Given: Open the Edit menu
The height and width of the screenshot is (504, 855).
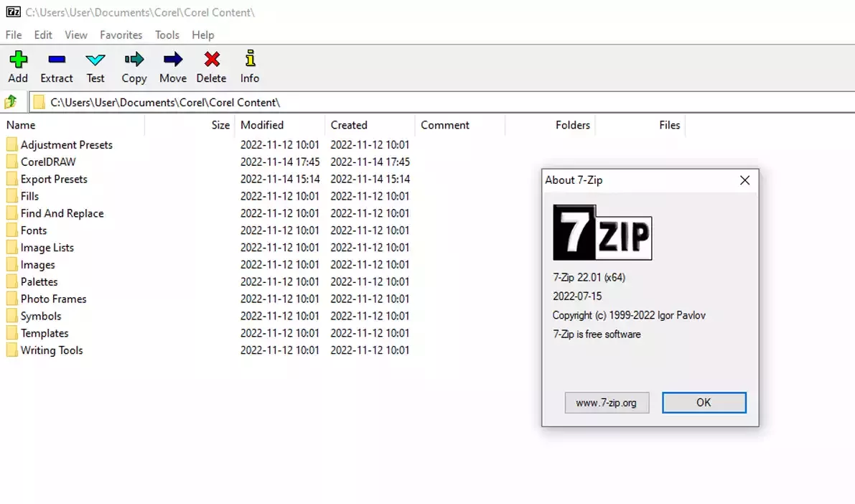Looking at the screenshot, I should 43,35.
